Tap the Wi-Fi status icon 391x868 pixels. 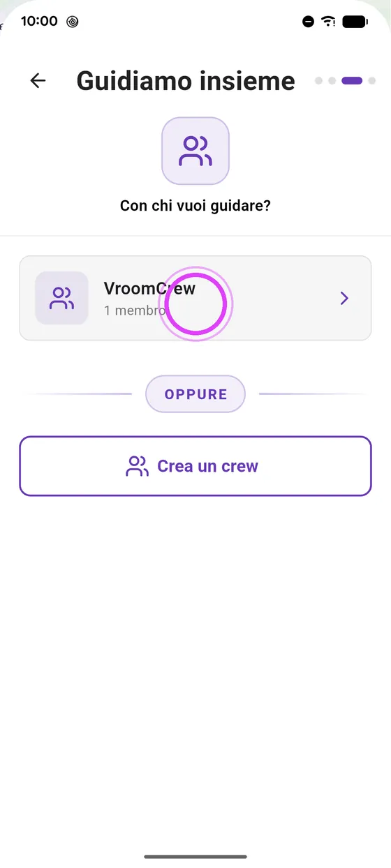point(328,22)
